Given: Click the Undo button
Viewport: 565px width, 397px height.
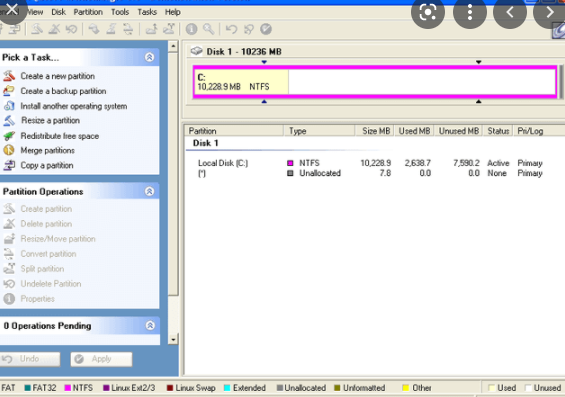Looking at the screenshot, I should point(30,359).
